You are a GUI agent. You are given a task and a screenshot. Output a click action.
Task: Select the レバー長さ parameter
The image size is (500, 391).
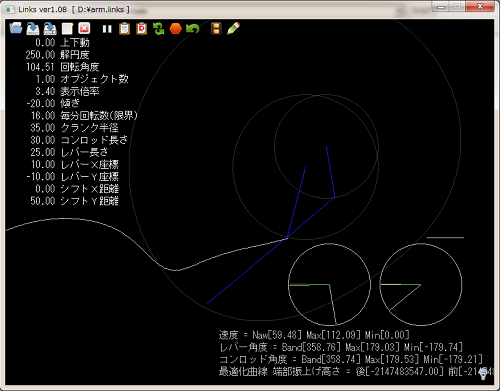click(x=69, y=152)
